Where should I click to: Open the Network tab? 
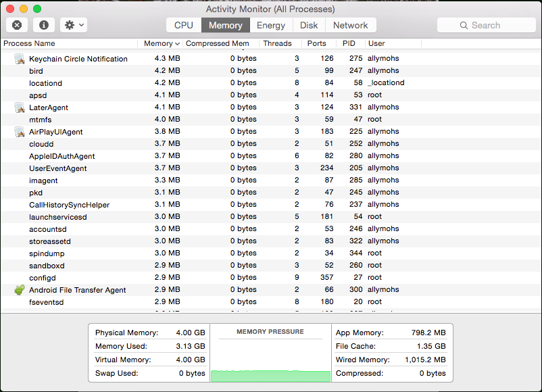pyautogui.click(x=351, y=25)
